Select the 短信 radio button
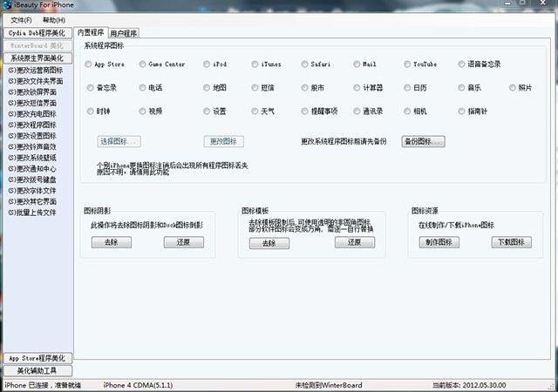The image size is (558, 392). (255, 87)
